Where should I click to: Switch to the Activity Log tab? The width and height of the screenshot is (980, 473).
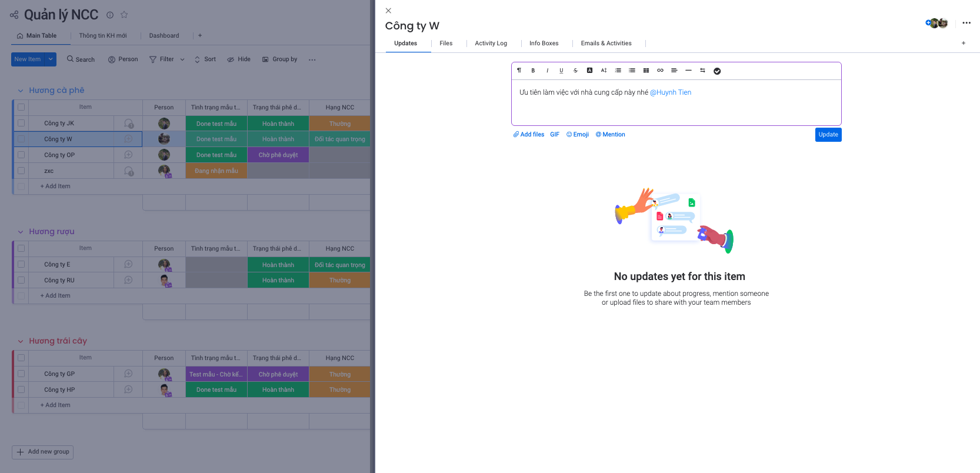[x=491, y=44]
